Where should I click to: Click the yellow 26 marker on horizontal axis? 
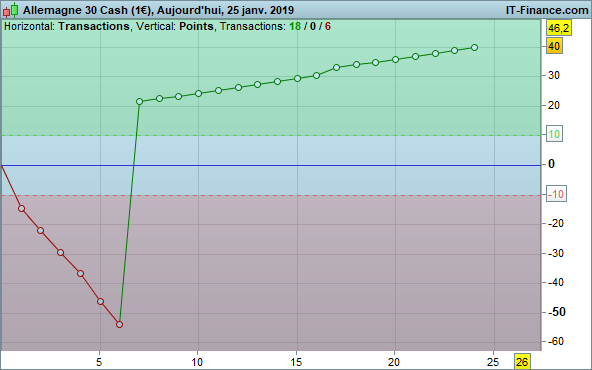pyautogui.click(x=522, y=362)
